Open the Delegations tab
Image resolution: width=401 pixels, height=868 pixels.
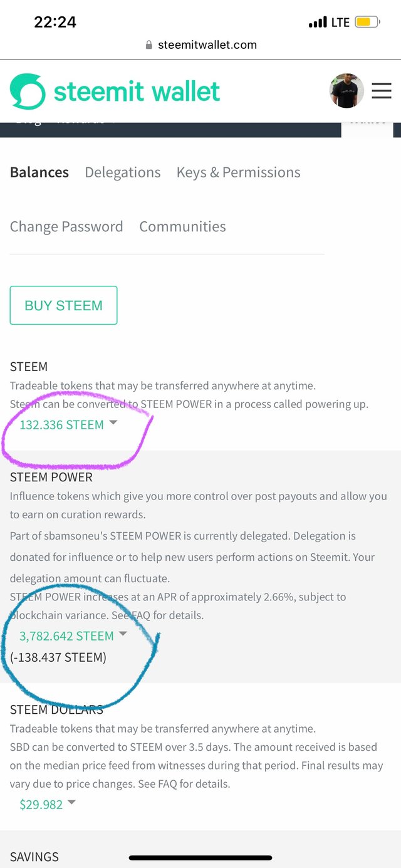coord(123,172)
